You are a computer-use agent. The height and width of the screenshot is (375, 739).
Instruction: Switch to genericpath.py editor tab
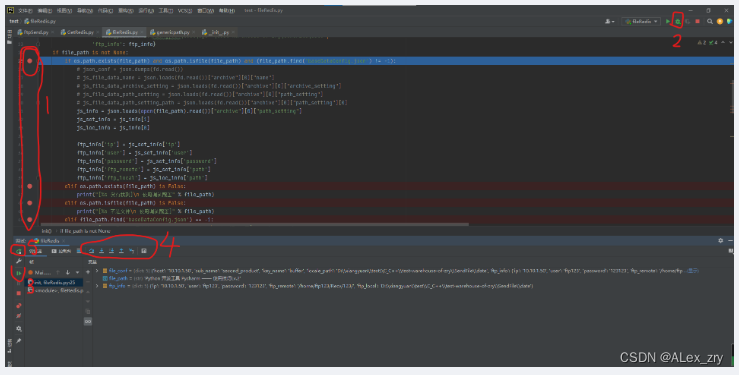coord(172,33)
